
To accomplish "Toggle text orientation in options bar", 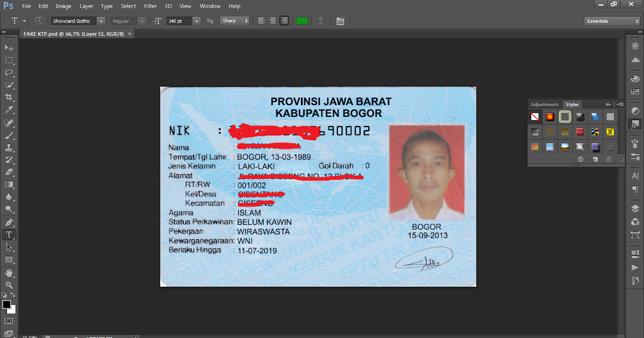I will coord(39,21).
